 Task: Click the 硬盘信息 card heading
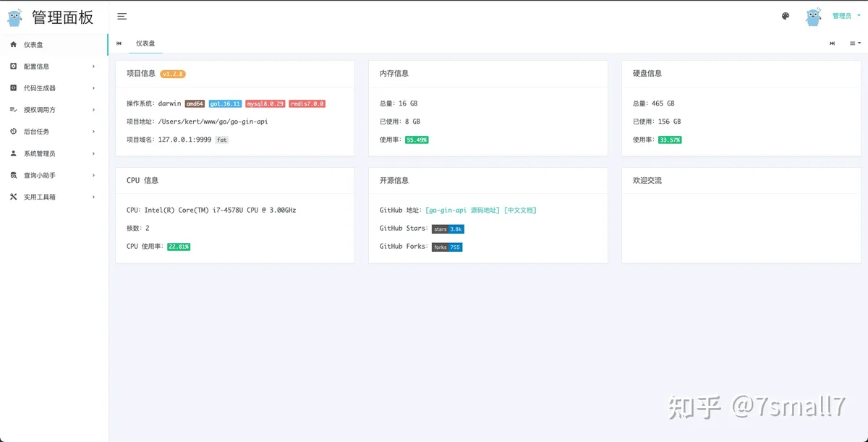pos(647,73)
